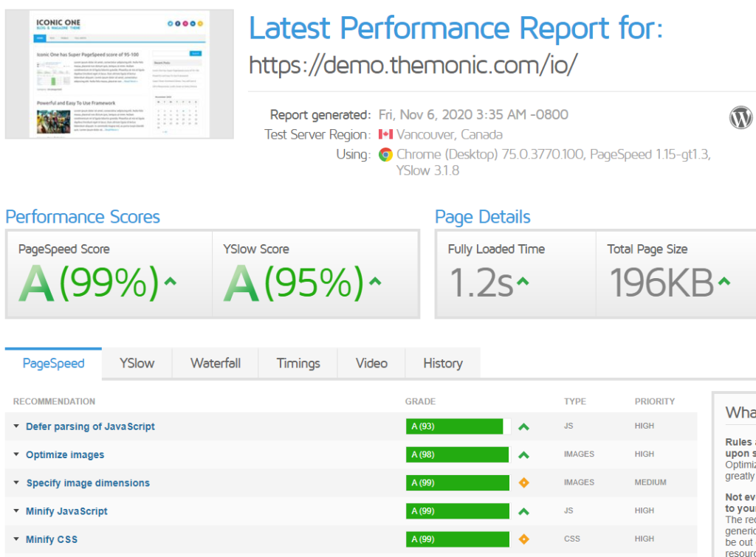Click the Minify CSS A (99) grade bar
Image resolution: width=756 pixels, height=557 pixels.
pyautogui.click(x=458, y=539)
